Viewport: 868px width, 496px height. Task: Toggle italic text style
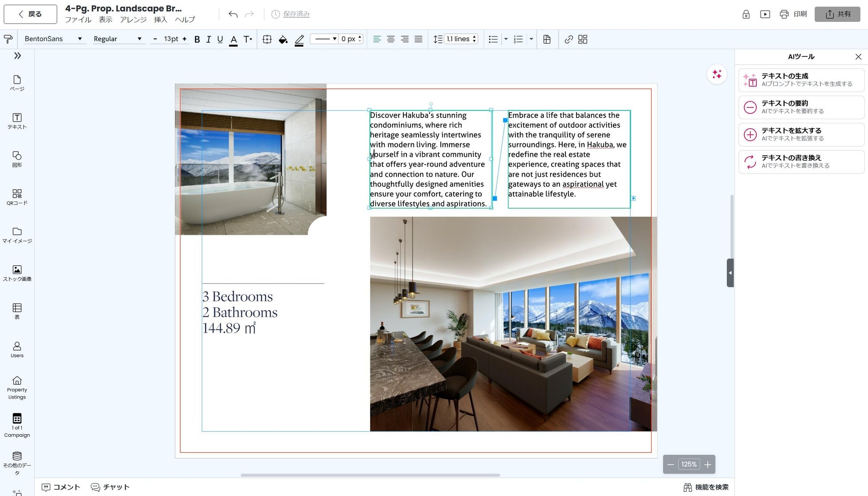[208, 39]
